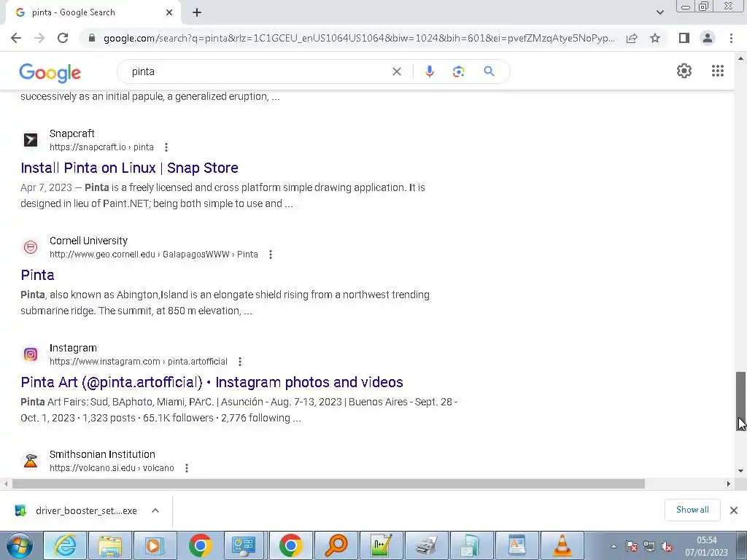Image resolution: width=747 pixels, height=560 pixels.
Task: Start a voice search with microphone
Action: point(429,71)
